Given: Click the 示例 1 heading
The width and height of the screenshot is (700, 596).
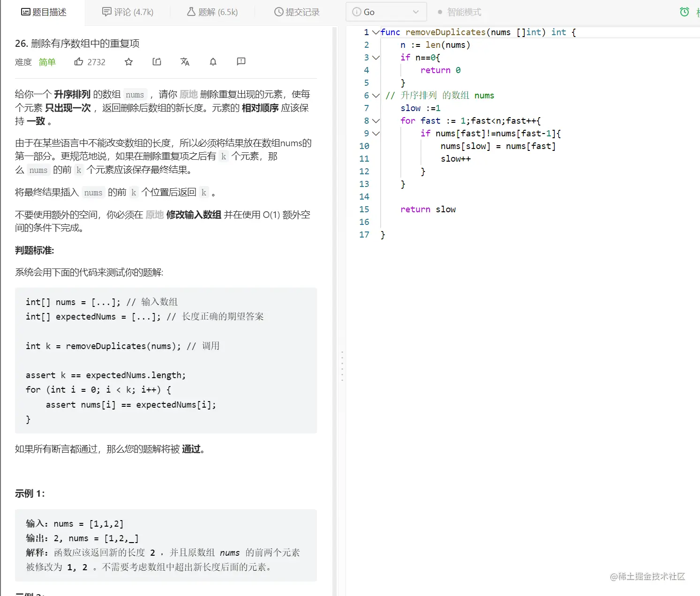Looking at the screenshot, I should [x=30, y=494].
